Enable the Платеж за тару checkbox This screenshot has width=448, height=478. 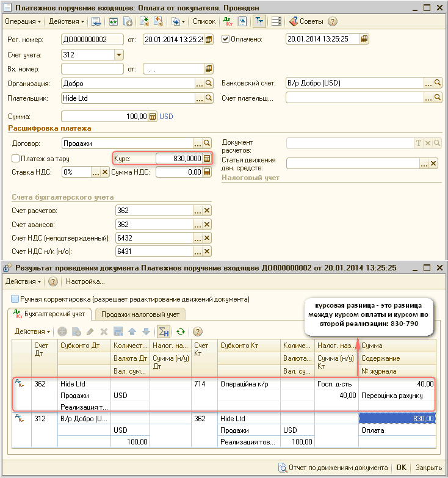click(16, 158)
